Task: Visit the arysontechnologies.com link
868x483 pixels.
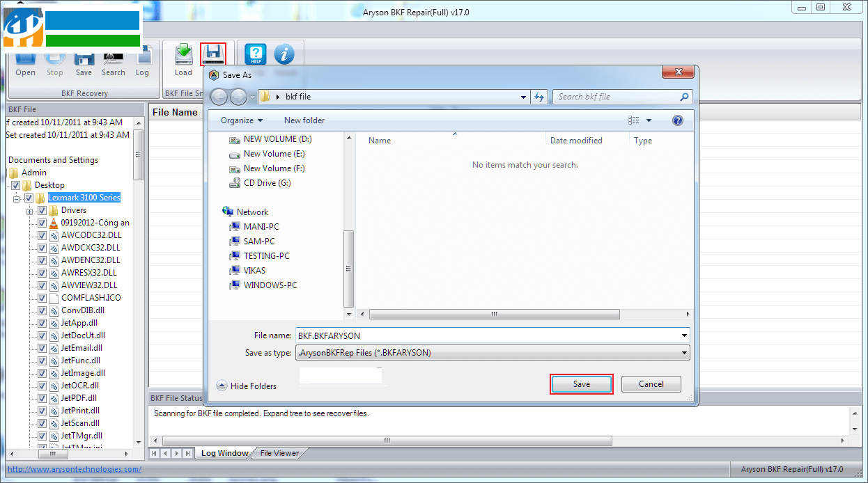Action: click(x=72, y=469)
